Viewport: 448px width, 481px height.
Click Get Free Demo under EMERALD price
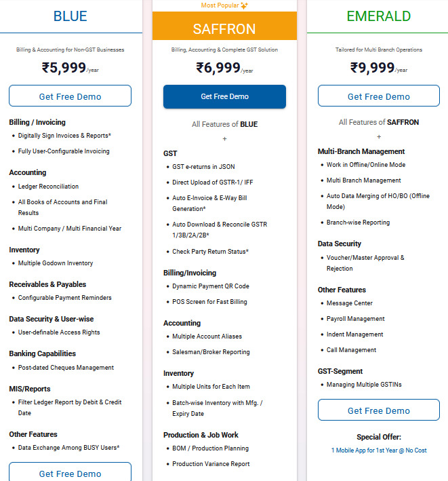pyautogui.click(x=379, y=96)
